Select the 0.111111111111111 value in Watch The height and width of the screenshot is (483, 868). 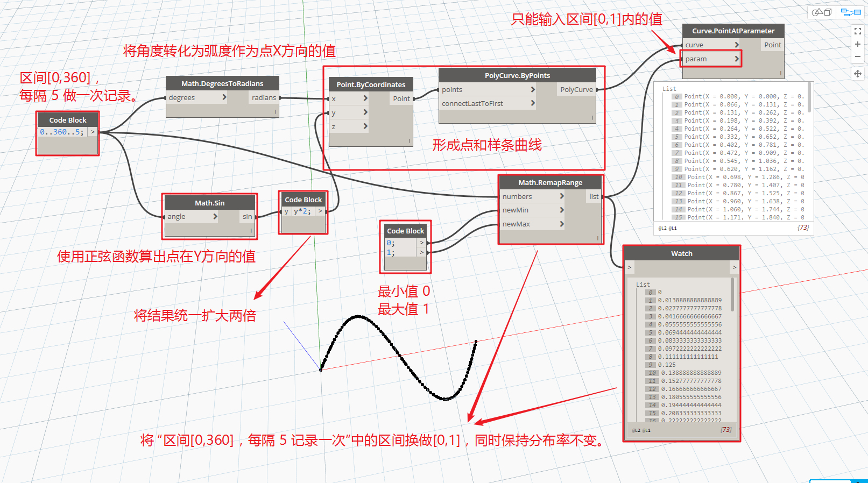(x=688, y=357)
